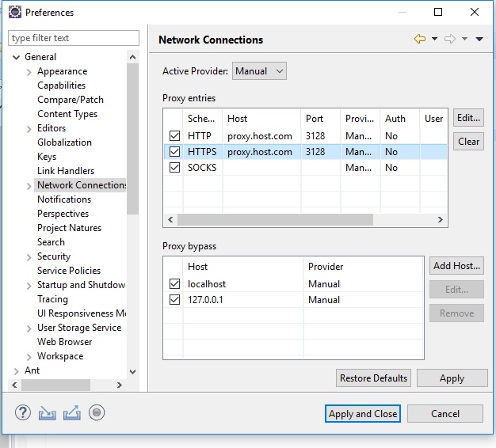Click the Host column header in Proxy entries
The width and height of the screenshot is (496, 448).
click(x=261, y=119)
